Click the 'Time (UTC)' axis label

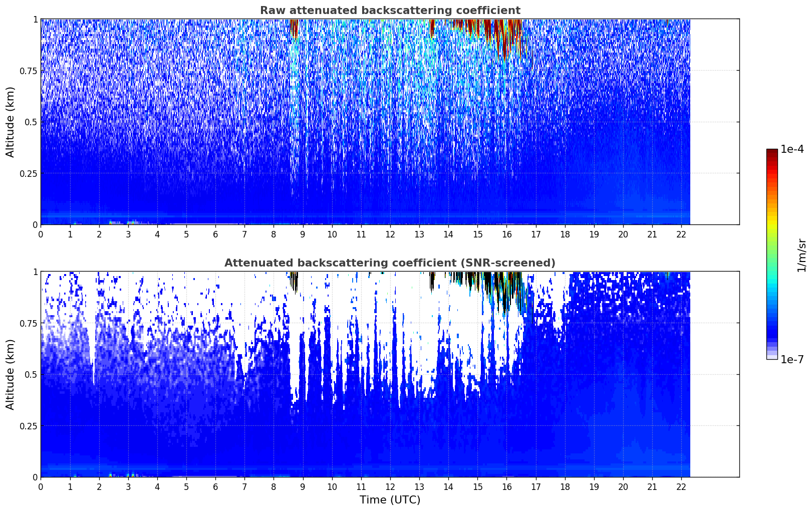pyautogui.click(x=390, y=500)
